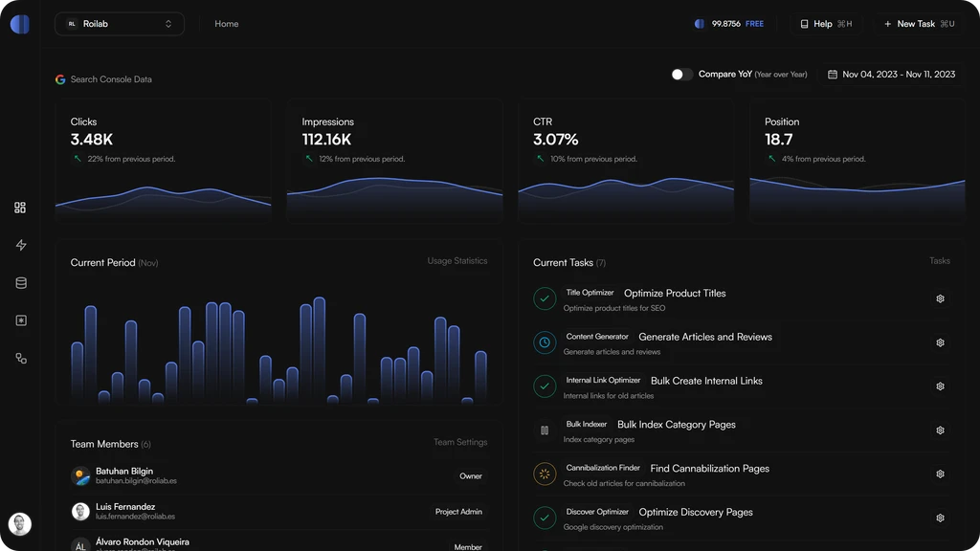
Task: Enable the Compare YoY toggle
Action: (683, 73)
